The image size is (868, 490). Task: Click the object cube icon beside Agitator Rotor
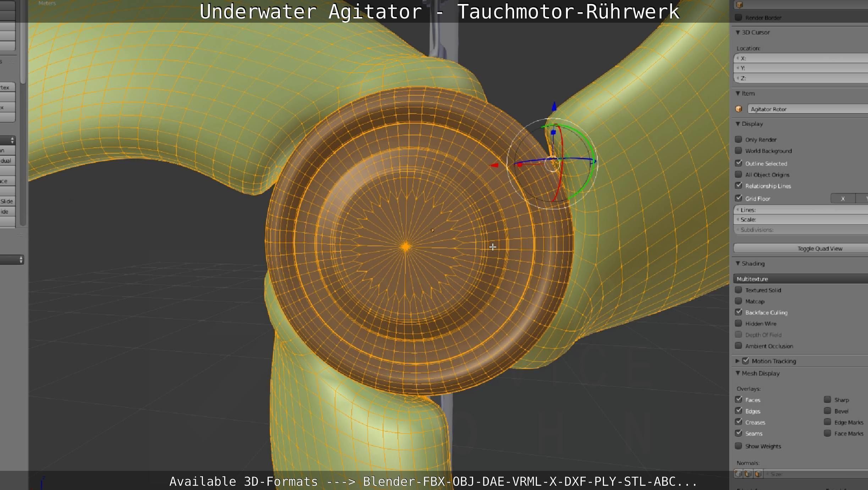point(739,109)
